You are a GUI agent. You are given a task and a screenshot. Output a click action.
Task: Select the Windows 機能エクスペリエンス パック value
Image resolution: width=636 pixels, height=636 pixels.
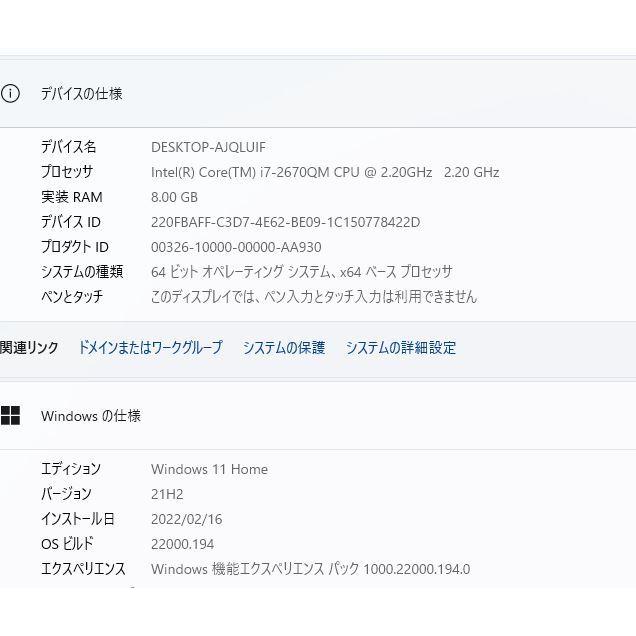pos(311,569)
